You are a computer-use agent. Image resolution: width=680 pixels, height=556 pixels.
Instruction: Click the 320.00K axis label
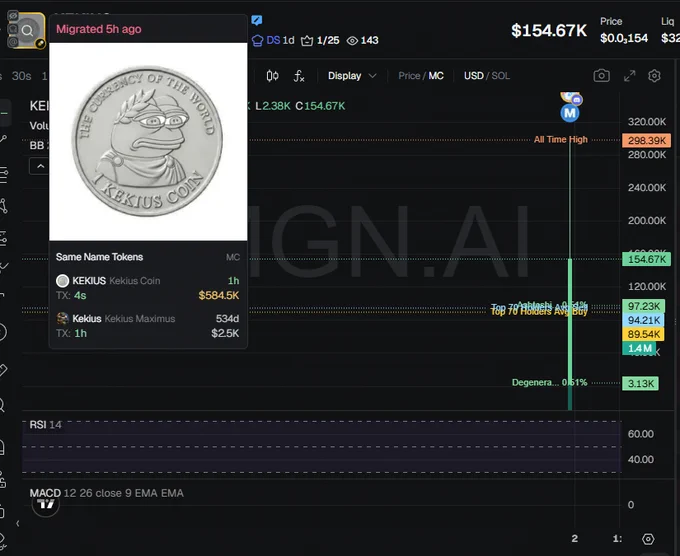coord(647,122)
